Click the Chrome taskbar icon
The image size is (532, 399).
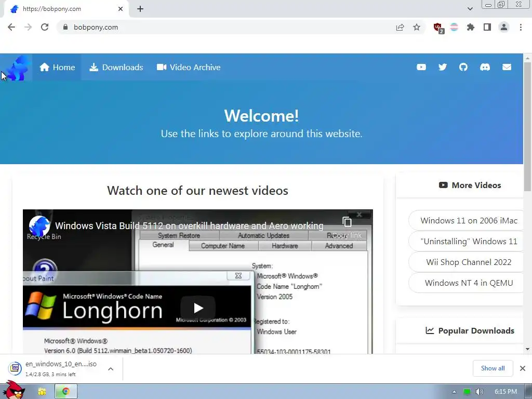coord(66,392)
